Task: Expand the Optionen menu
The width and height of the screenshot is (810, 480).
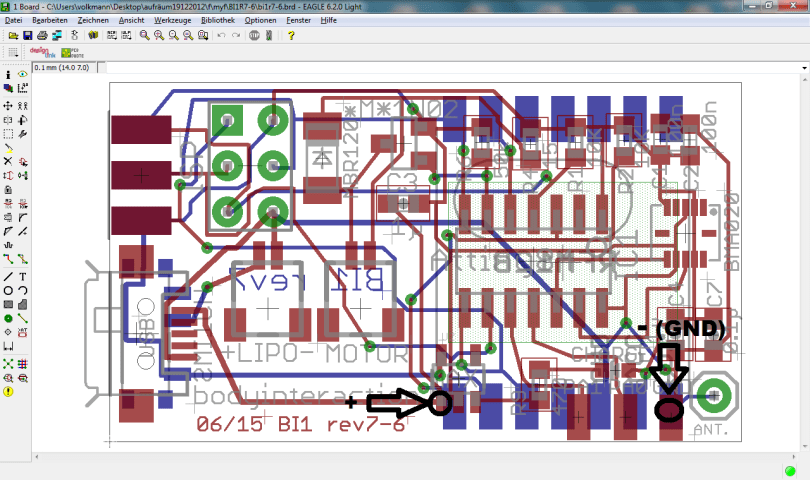Action: [x=261, y=20]
